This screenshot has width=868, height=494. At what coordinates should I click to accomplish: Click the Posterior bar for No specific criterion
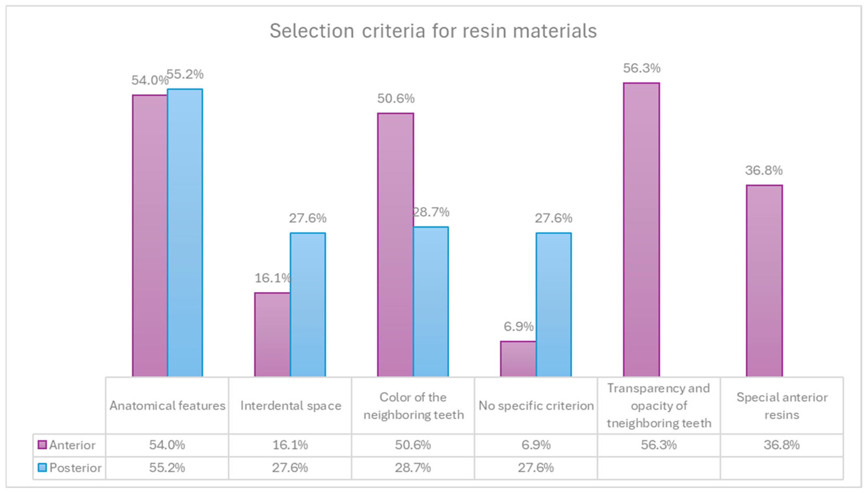[554, 304]
